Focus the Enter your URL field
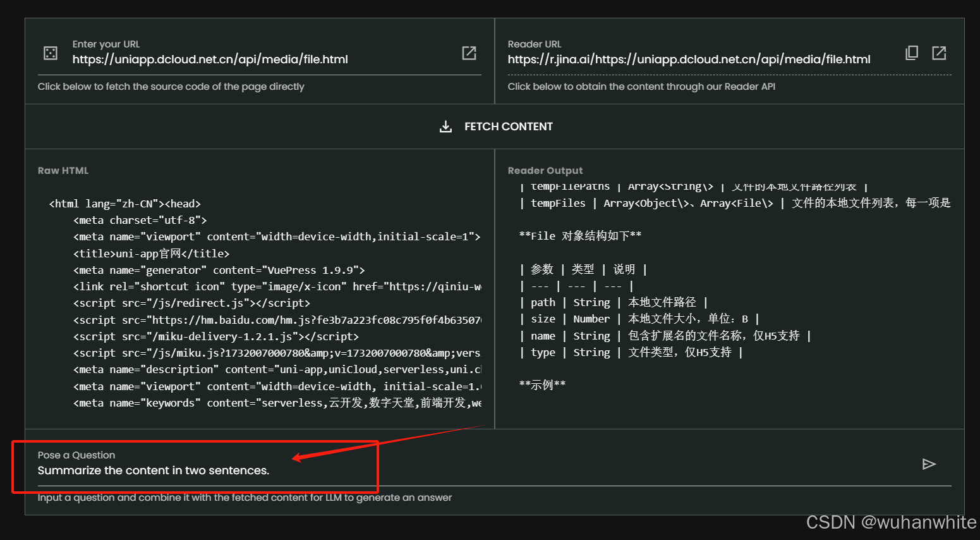The image size is (980, 540). coord(259,59)
